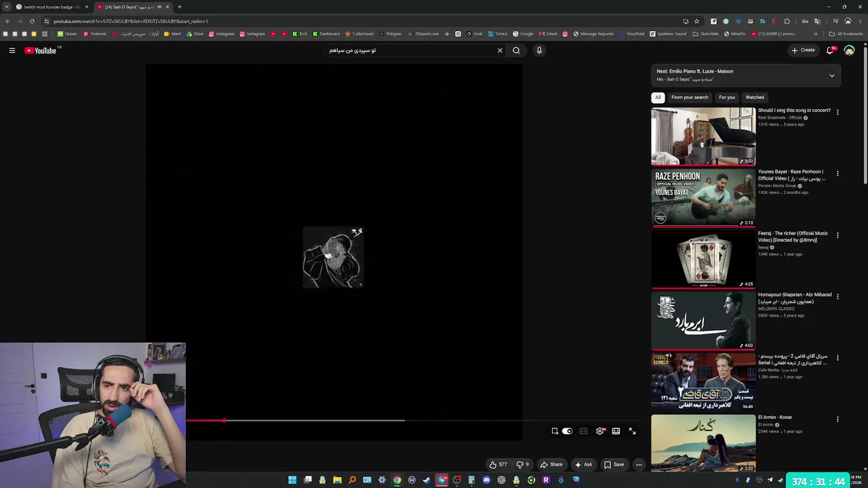
Task: Open more options for Feeraj video
Action: [837, 235]
